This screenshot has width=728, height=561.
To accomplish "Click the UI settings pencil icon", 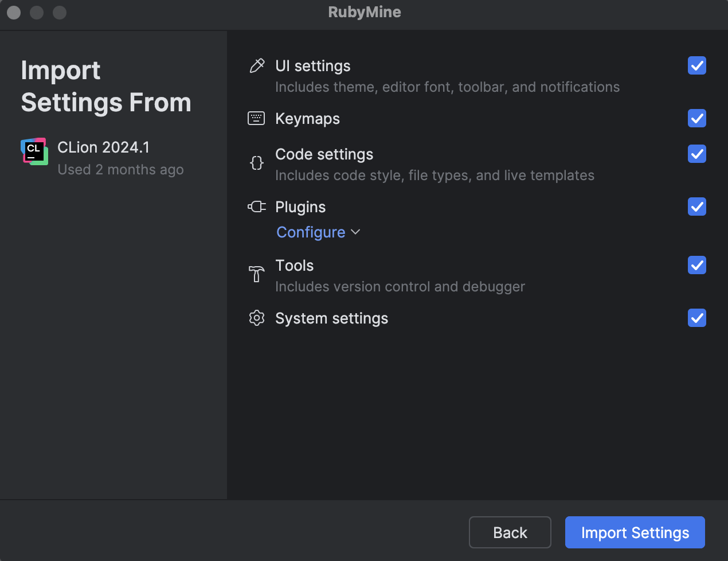I will (x=256, y=65).
